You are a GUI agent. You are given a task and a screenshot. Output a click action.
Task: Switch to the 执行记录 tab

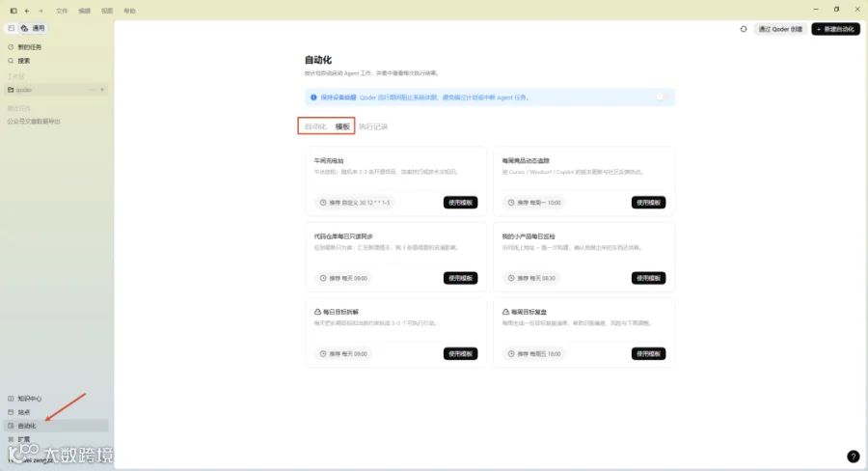373,126
